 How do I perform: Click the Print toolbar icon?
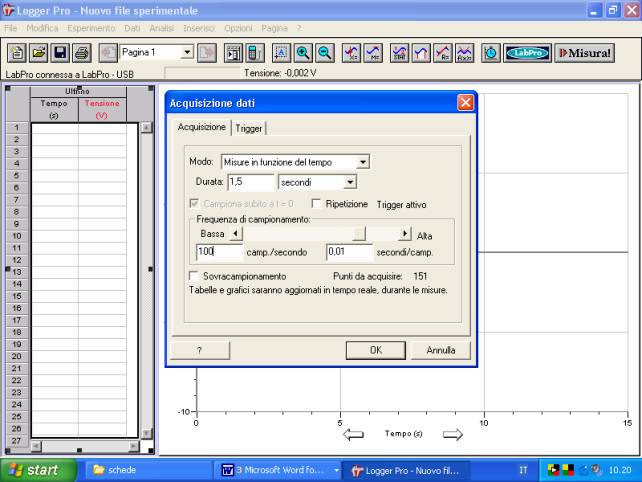(81, 53)
